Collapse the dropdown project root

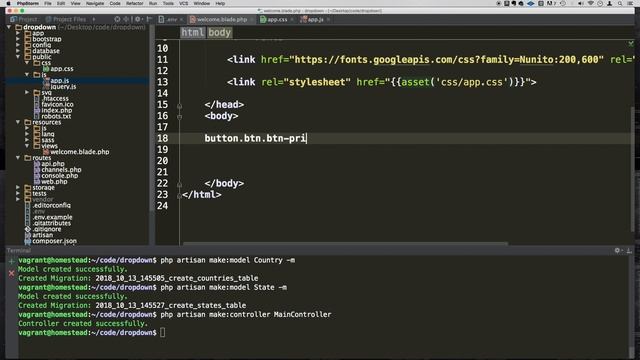9,27
